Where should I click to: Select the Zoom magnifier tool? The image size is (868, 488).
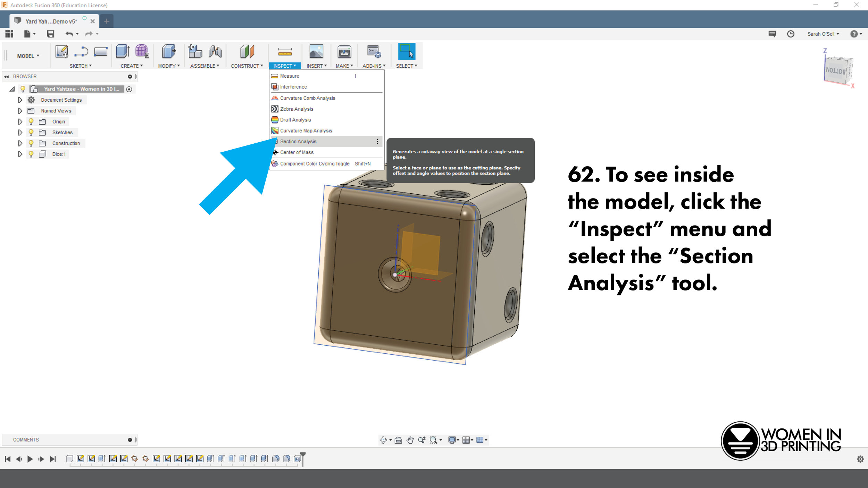coord(422,440)
